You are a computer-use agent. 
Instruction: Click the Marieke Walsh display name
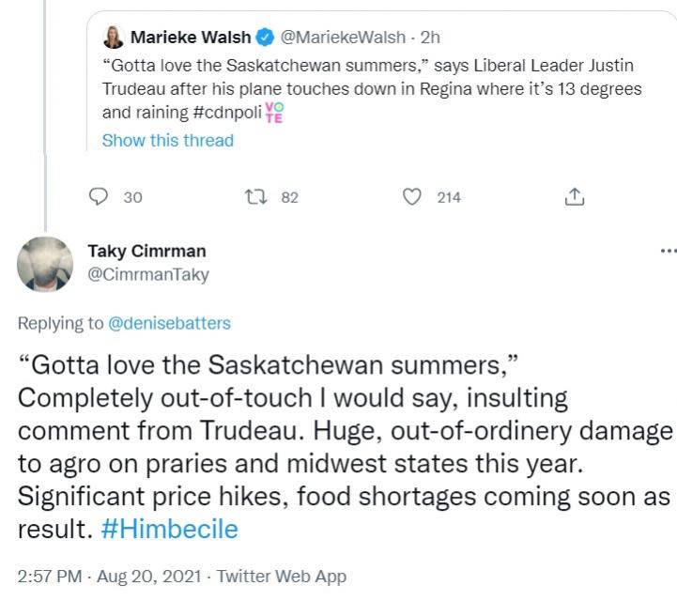pyautogui.click(x=191, y=38)
